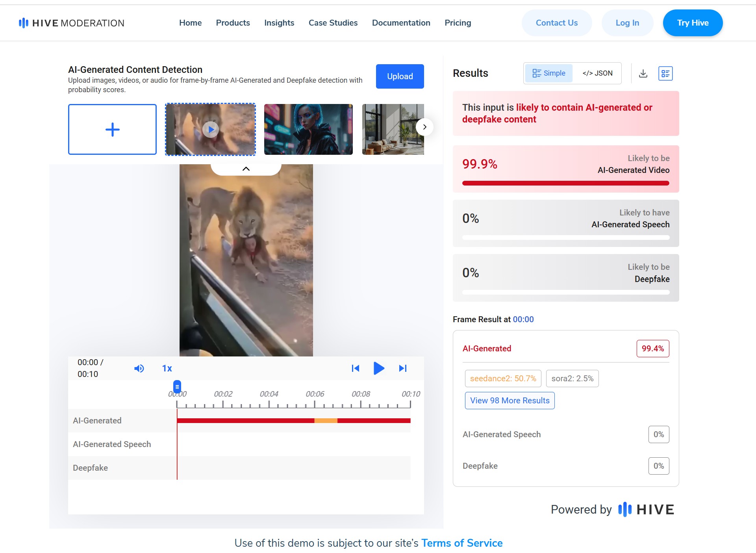Open the Home menu item
This screenshot has height=553, width=756.
pos(190,23)
